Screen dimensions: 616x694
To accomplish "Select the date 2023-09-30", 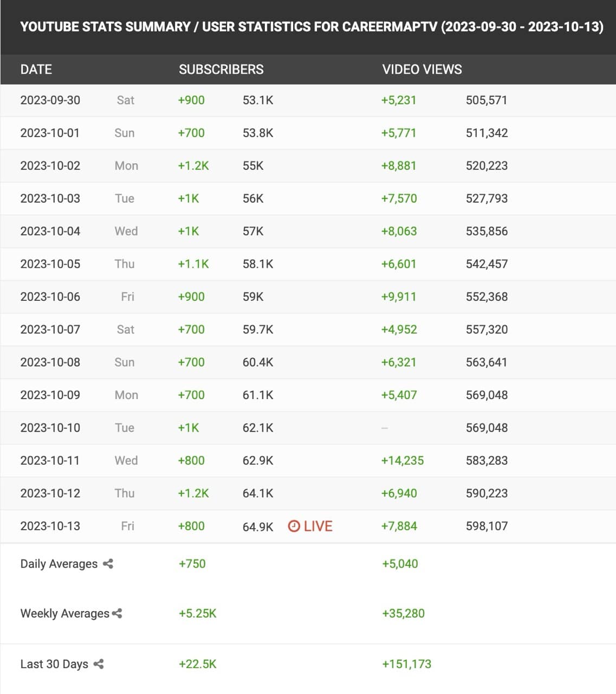I will point(50,100).
